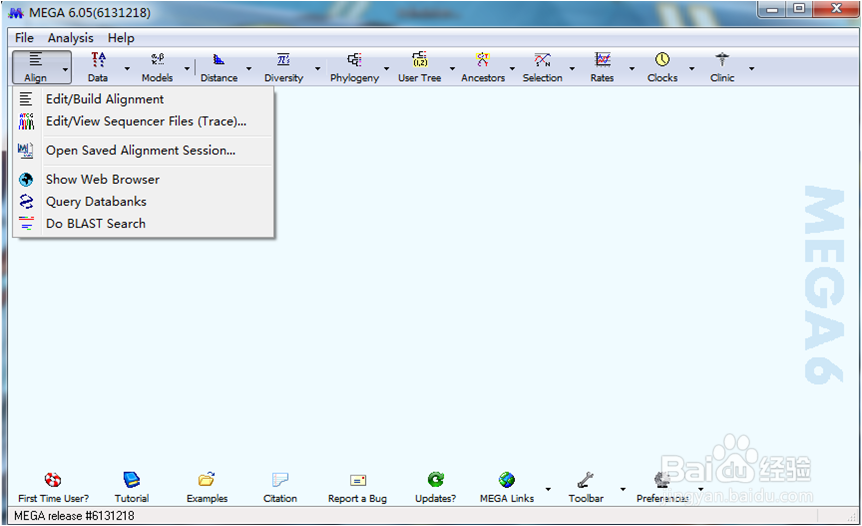862x526 pixels.
Task: Choose Open Saved Alignment Session...
Action: tap(143, 151)
